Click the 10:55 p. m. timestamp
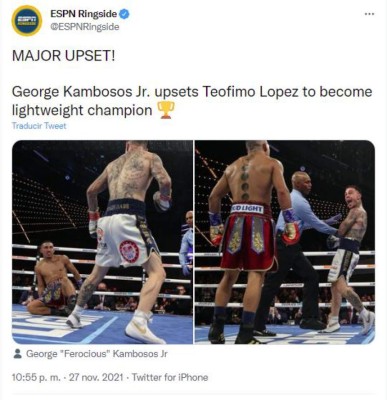The image size is (387, 400). coord(36,378)
